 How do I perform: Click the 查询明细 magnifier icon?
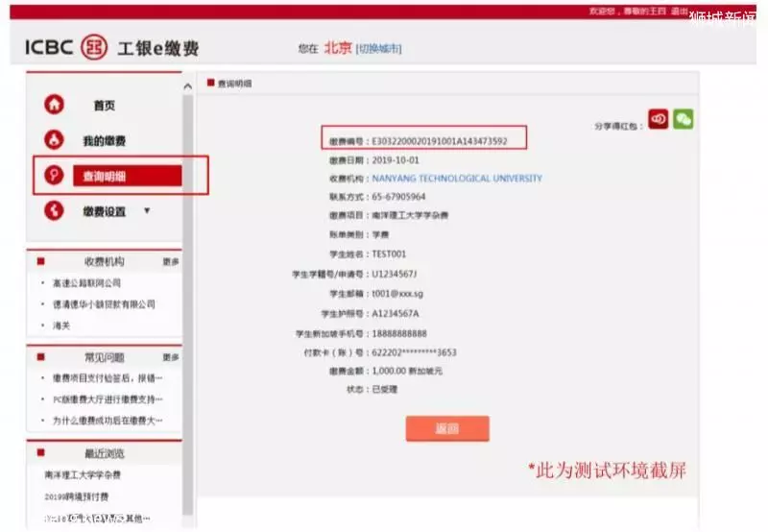click(54, 175)
